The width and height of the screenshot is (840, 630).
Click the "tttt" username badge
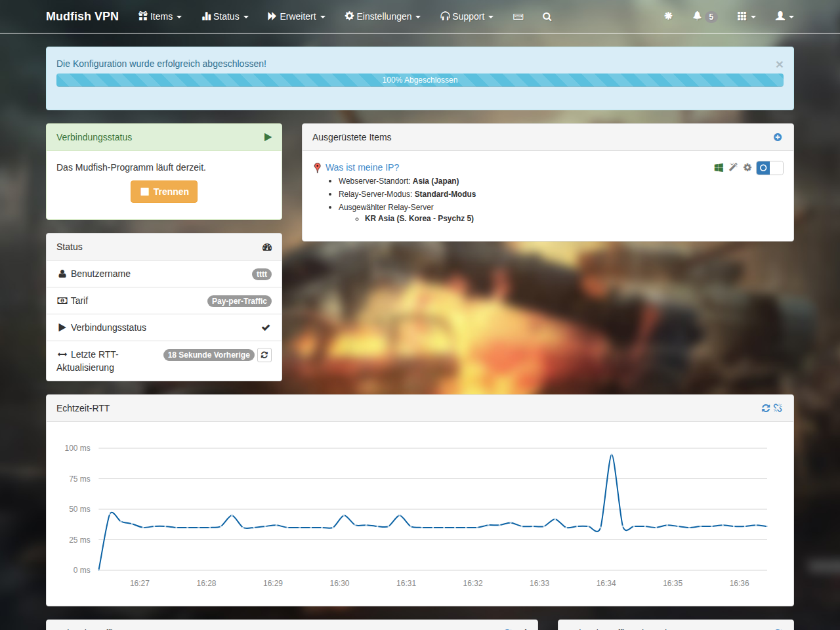coord(262,274)
